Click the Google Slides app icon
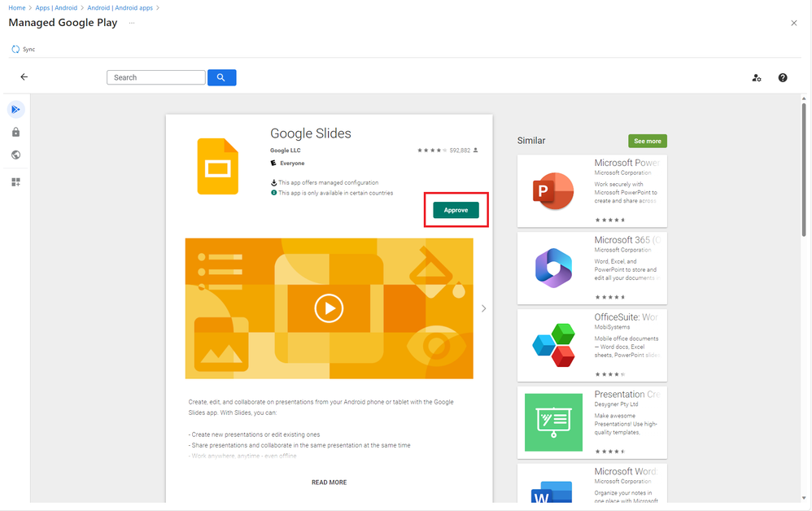The image size is (812, 511). [217, 166]
